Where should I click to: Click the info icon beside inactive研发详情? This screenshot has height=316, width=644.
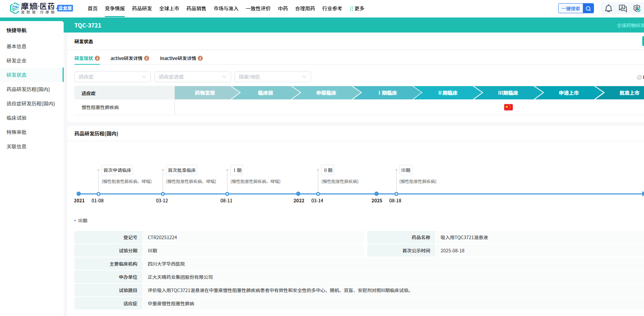(x=200, y=58)
